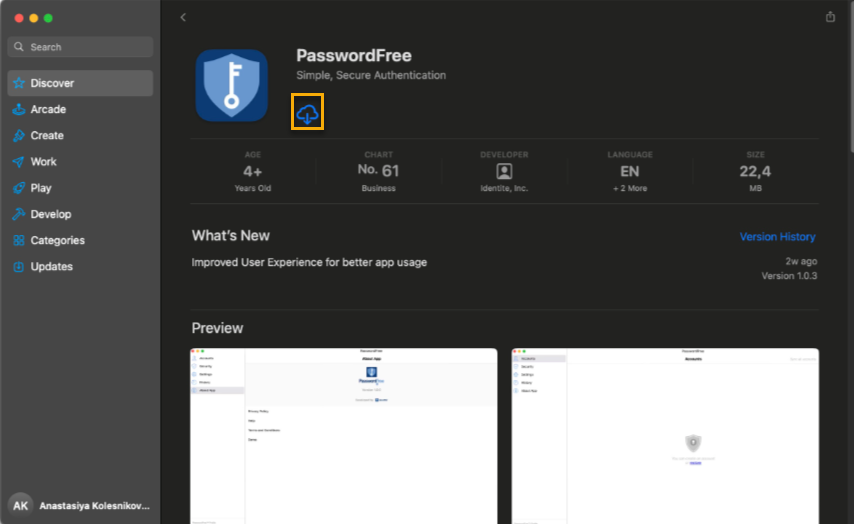Open the first preview screenshot thumbnail
Image resolution: width=854 pixels, height=524 pixels.
coord(343,435)
